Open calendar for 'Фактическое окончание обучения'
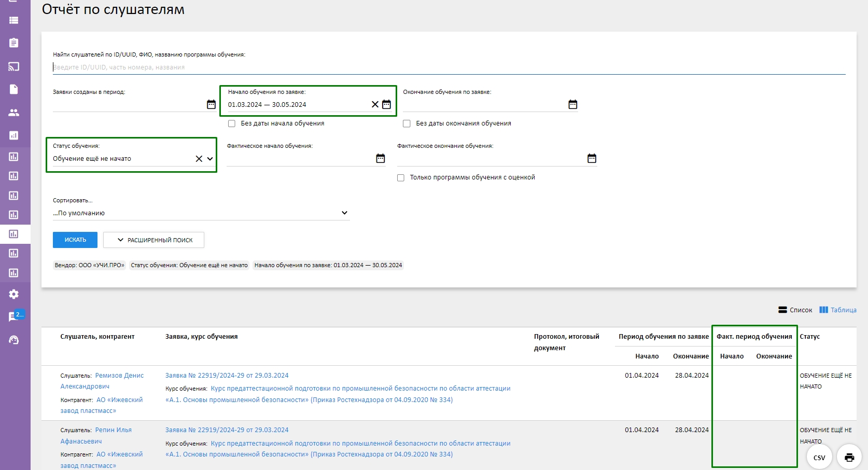 (x=592, y=158)
